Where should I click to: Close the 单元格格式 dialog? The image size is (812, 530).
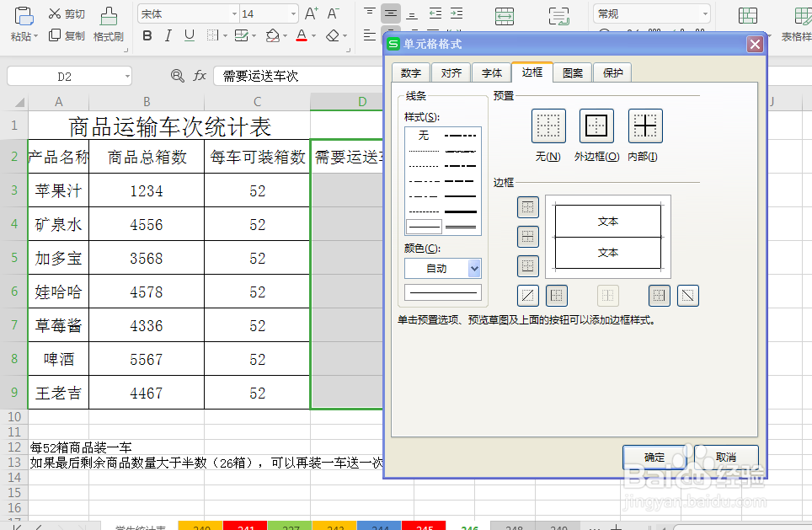point(755,45)
